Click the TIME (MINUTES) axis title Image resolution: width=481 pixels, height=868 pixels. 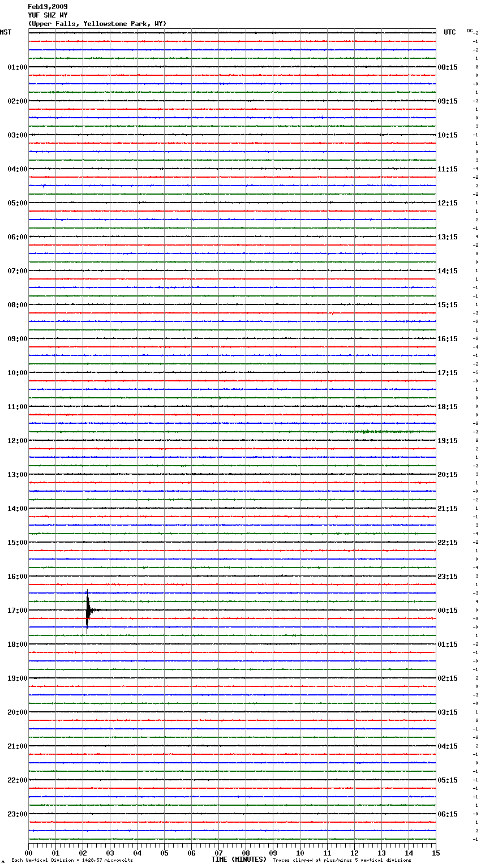pos(239,860)
